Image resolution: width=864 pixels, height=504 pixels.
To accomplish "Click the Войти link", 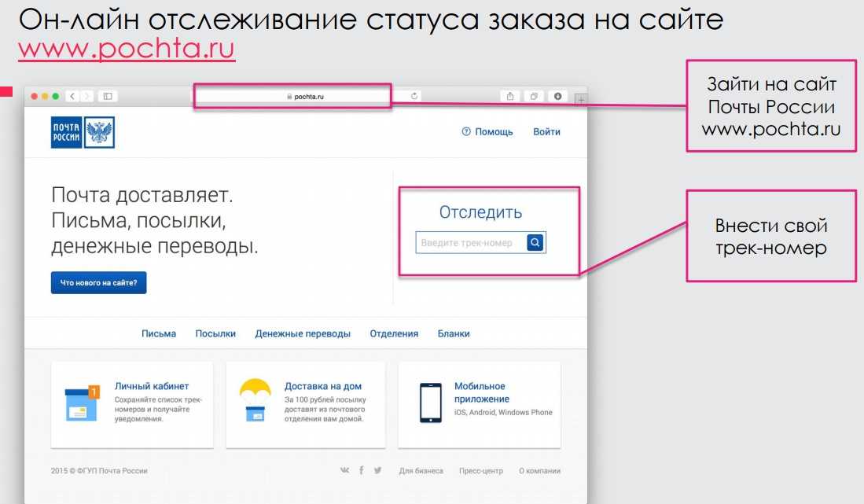I will coord(546,131).
